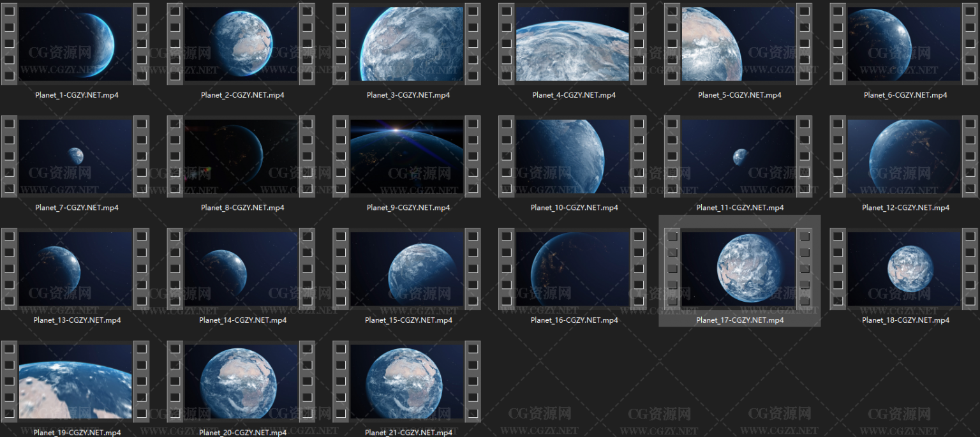Click the Planet_5-CGZY.NET.mp4 file icon
Image resolution: width=980 pixels, height=437 pixels.
pos(738,44)
